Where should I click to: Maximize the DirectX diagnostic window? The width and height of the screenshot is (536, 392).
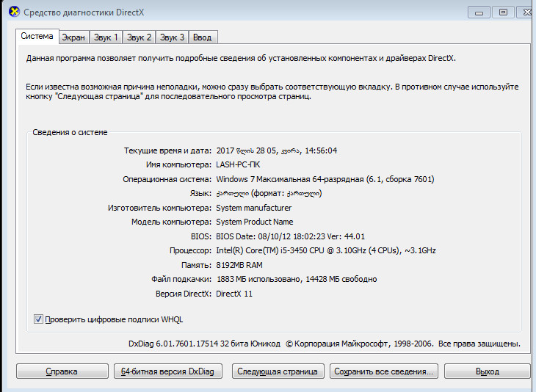tap(503, 12)
